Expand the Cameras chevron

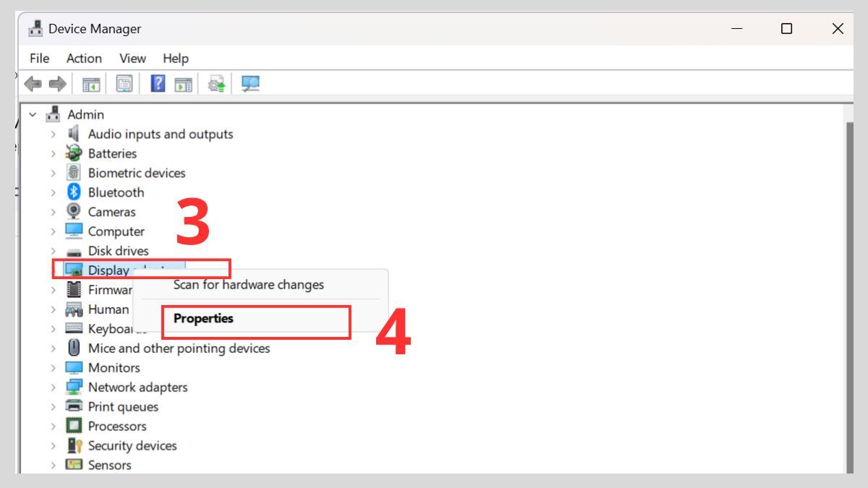coord(53,212)
